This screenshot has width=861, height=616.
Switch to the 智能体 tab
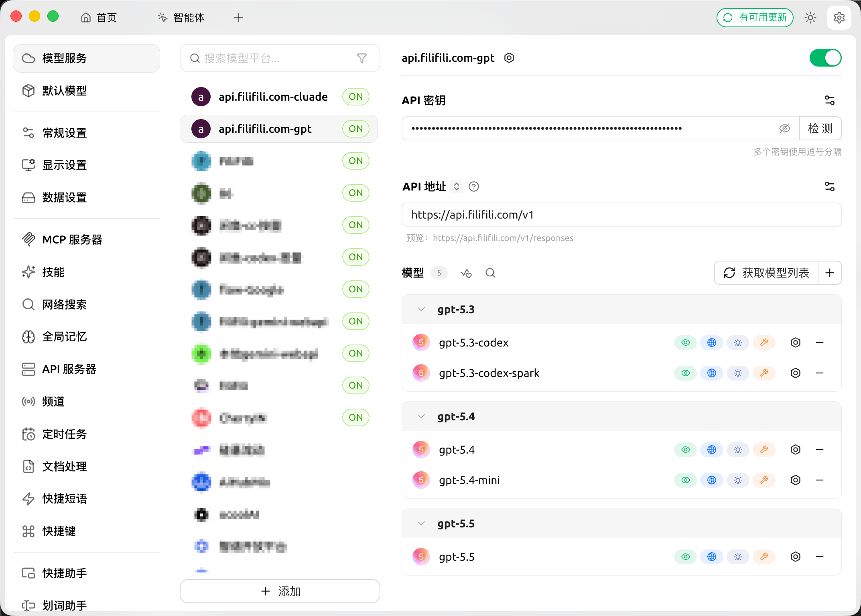(181, 18)
